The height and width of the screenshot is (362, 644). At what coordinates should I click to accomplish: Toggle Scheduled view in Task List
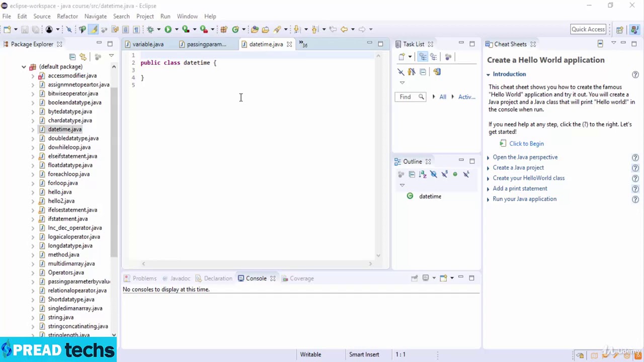point(433,57)
